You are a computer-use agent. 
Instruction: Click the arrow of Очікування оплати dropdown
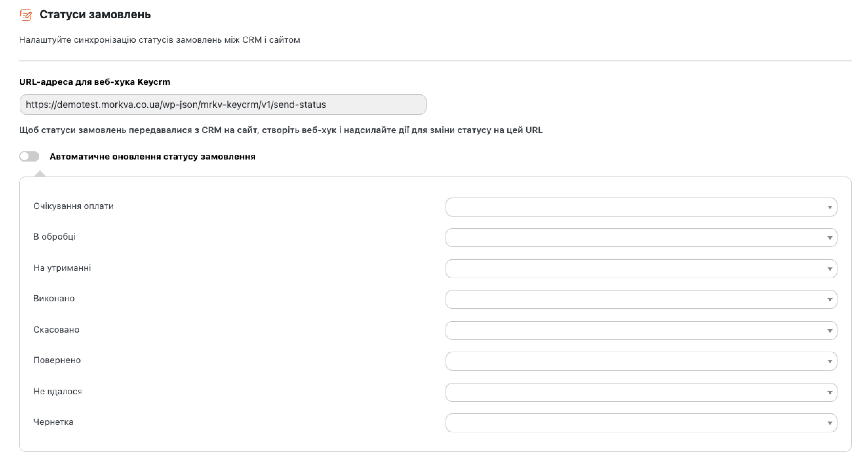tap(830, 207)
